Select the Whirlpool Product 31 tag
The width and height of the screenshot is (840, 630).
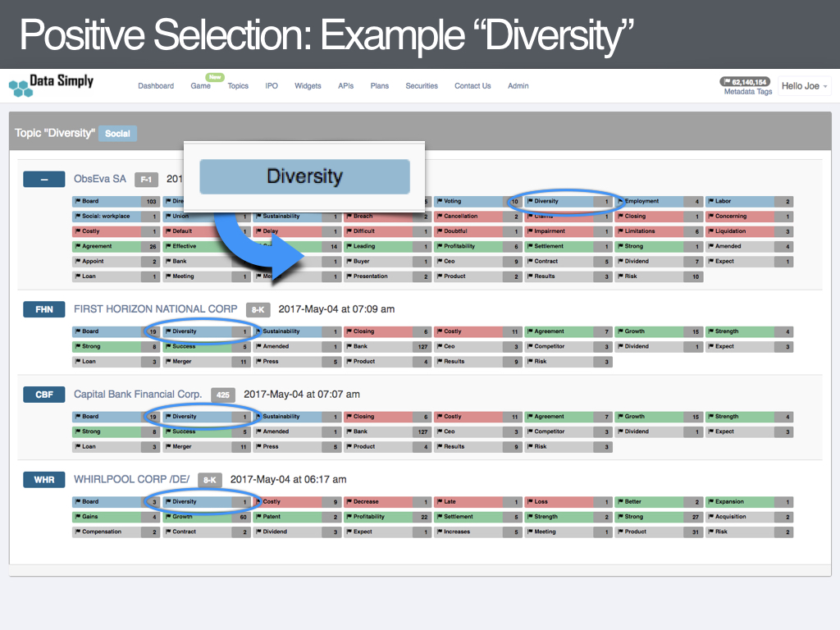tap(659, 532)
